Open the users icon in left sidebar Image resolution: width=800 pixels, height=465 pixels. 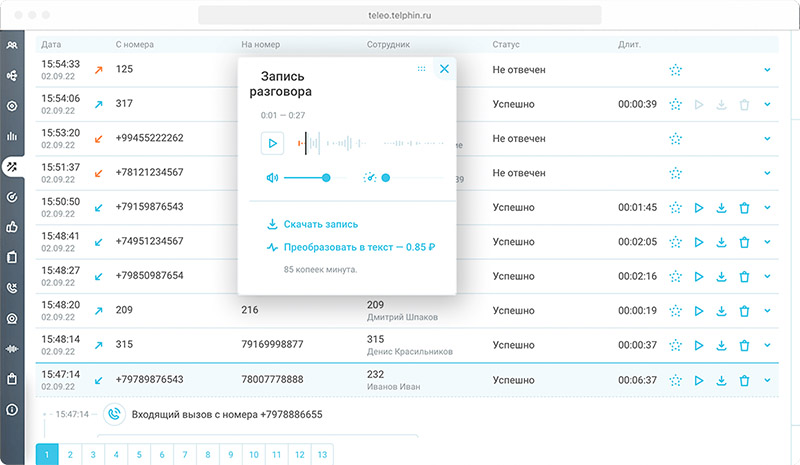tap(12, 45)
